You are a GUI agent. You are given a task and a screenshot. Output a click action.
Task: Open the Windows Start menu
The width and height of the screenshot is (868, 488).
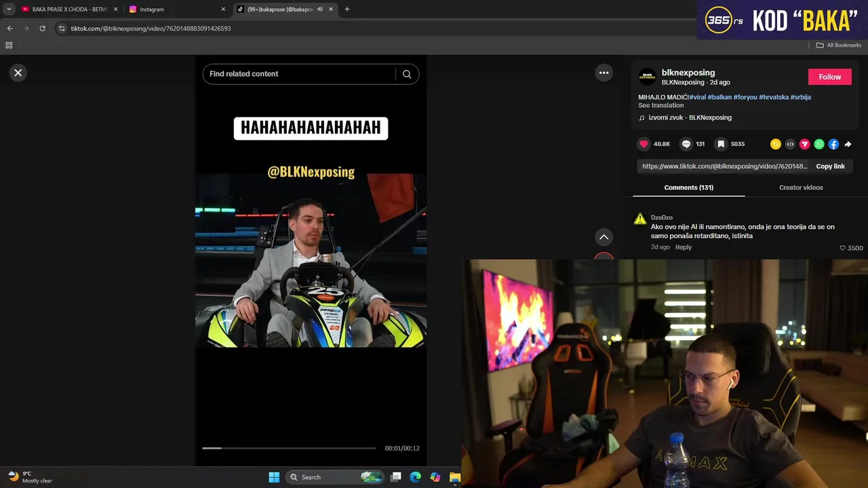tap(274, 477)
